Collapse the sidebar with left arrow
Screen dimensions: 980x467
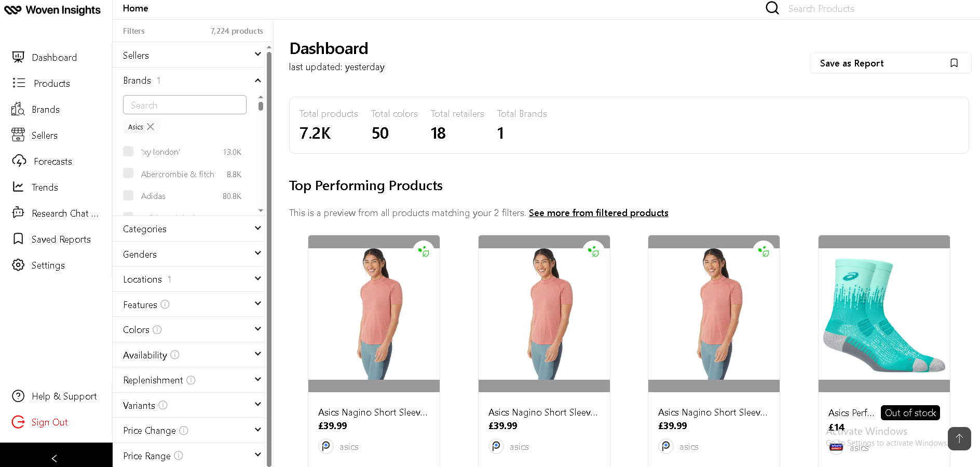(x=54, y=458)
